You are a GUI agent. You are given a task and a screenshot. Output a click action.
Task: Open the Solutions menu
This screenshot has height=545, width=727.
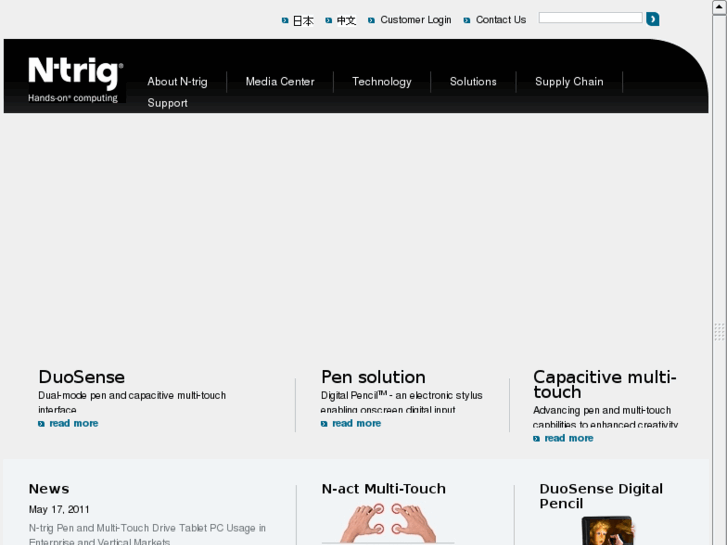tap(473, 82)
